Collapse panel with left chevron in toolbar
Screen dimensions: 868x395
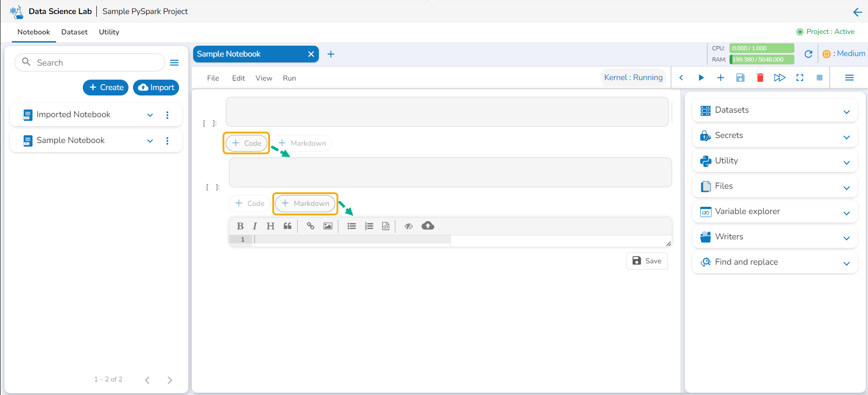tap(681, 78)
